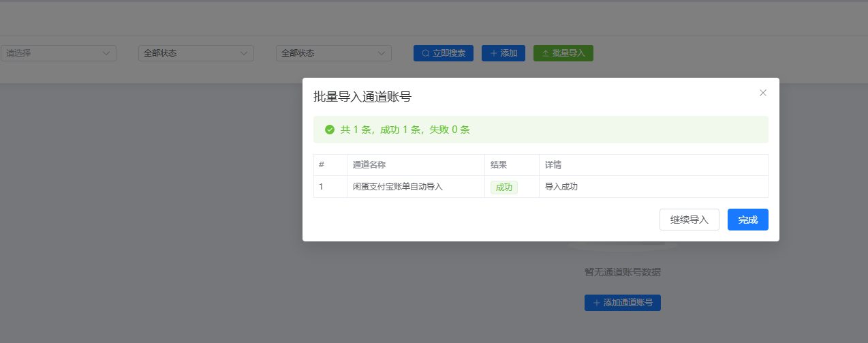Click the 导入成功 detail cell

(x=653, y=187)
